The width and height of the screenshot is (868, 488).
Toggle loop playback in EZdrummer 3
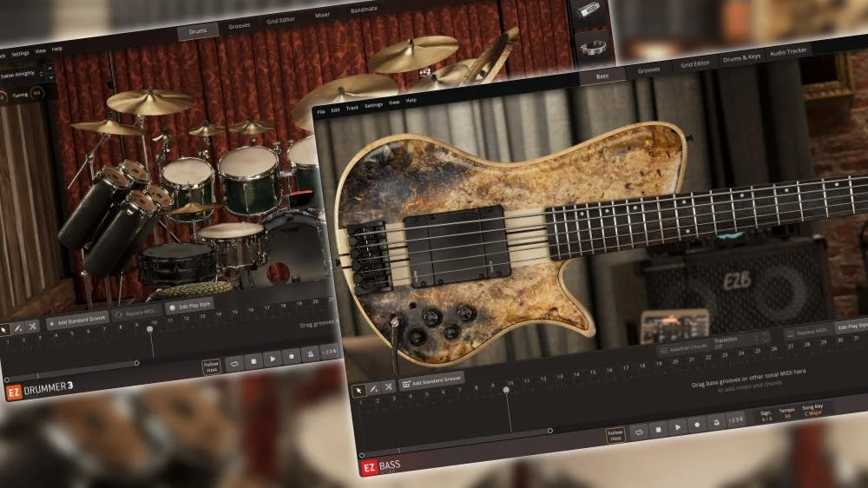pyautogui.click(x=234, y=364)
